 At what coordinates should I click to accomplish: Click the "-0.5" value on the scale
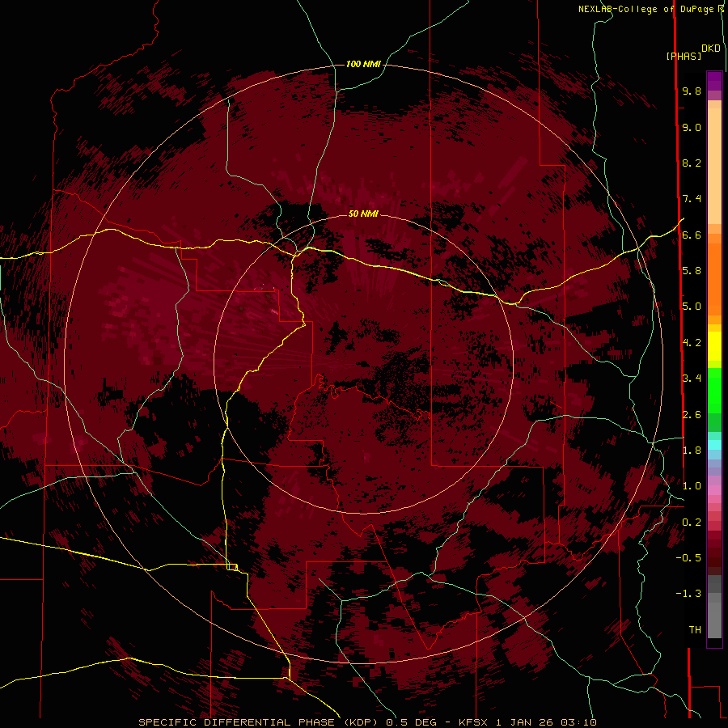coord(688,558)
